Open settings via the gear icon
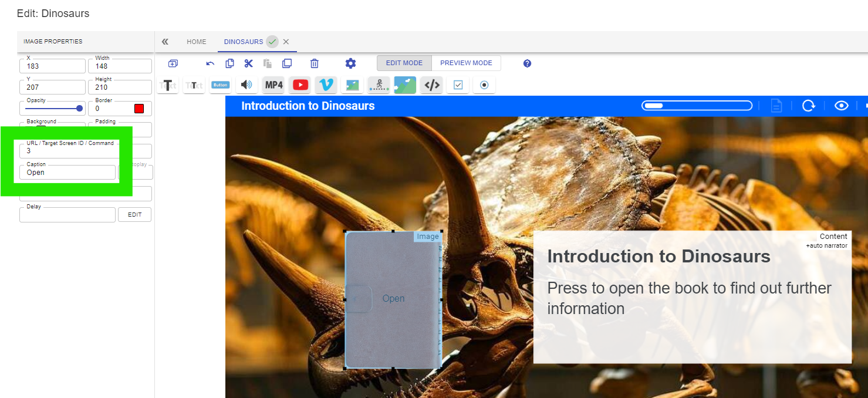 point(350,63)
